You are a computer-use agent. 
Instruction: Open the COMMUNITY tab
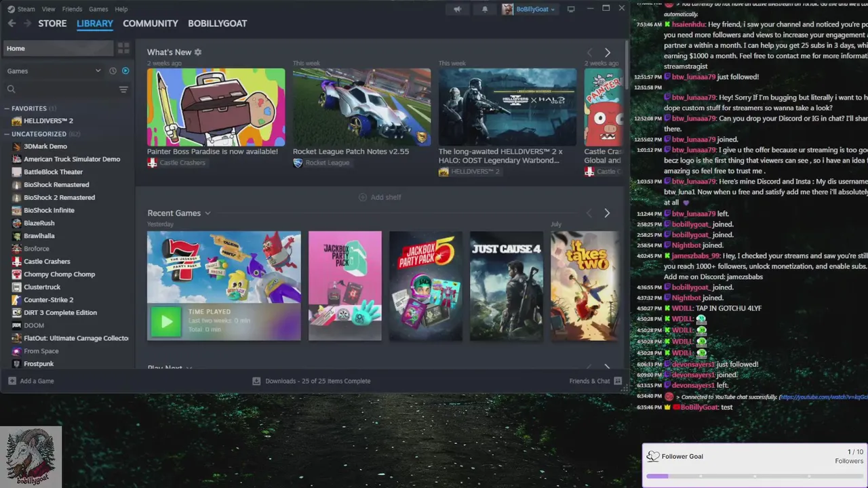[x=151, y=23]
